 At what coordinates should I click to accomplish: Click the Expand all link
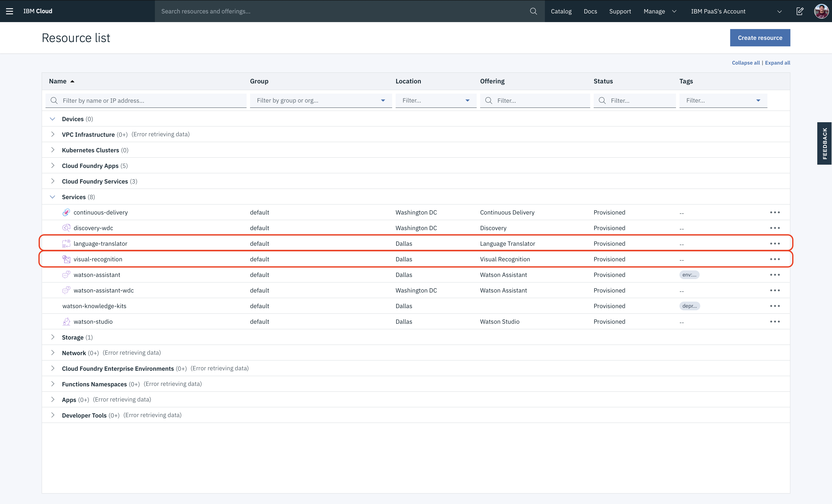point(777,63)
